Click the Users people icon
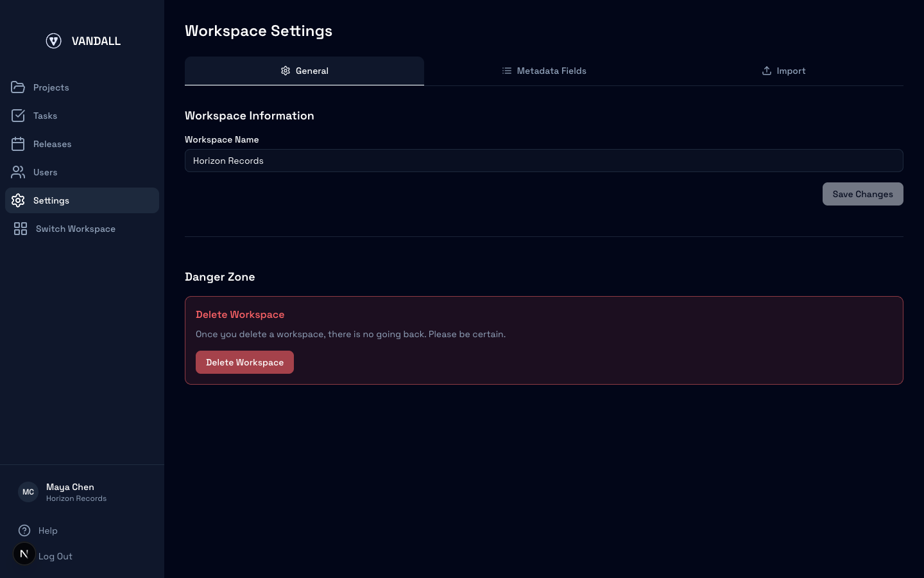The image size is (924, 578). click(x=18, y=172)
